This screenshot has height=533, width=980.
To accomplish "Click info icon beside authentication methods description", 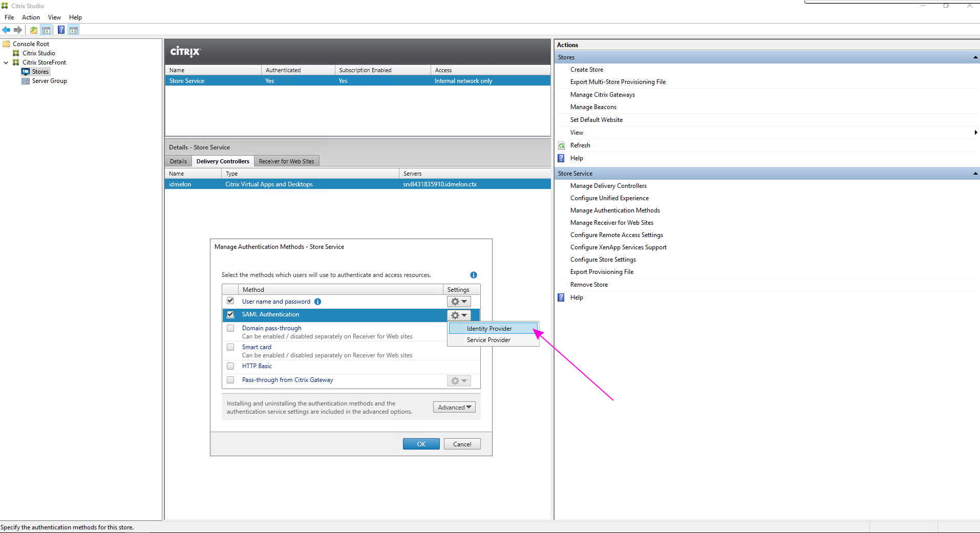I will (474, 275).
